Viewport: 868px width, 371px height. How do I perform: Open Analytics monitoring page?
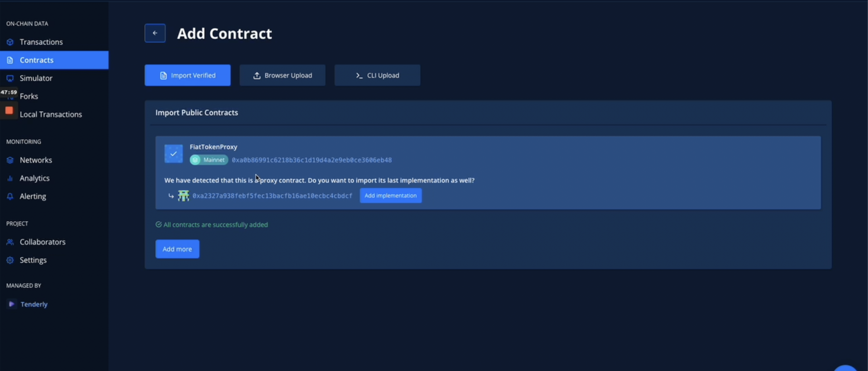pyautogui.click(x=54, y=179)
